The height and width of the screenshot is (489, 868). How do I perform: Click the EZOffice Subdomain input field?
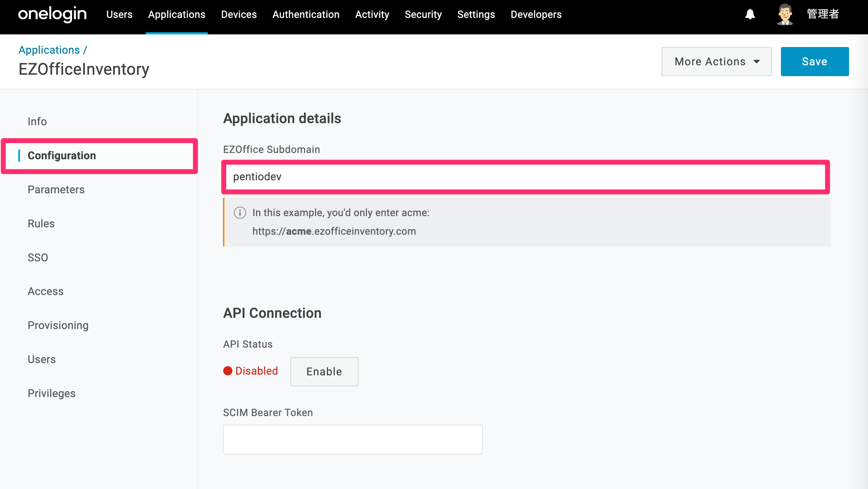(x=526, y=177)
